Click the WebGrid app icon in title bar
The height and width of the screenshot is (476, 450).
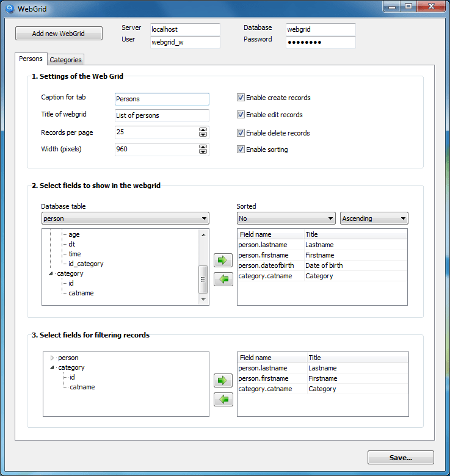click(x=10, y=9)
